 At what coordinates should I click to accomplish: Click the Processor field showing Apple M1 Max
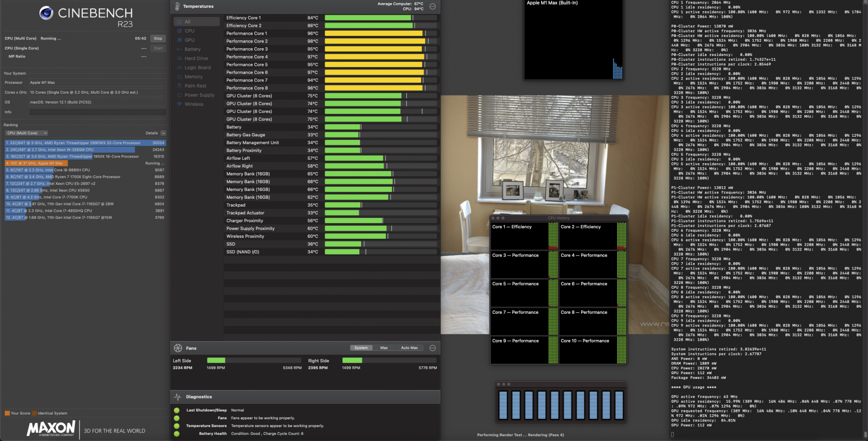coord(98,82)
